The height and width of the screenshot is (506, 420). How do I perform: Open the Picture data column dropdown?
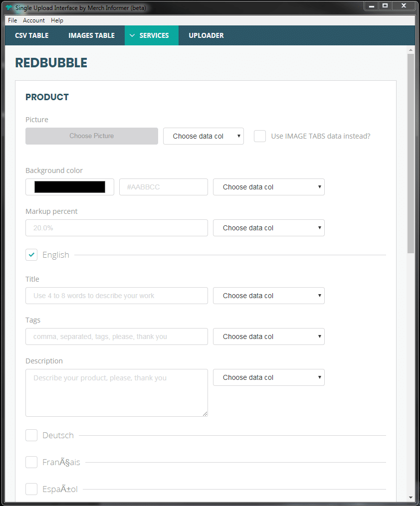204,136
